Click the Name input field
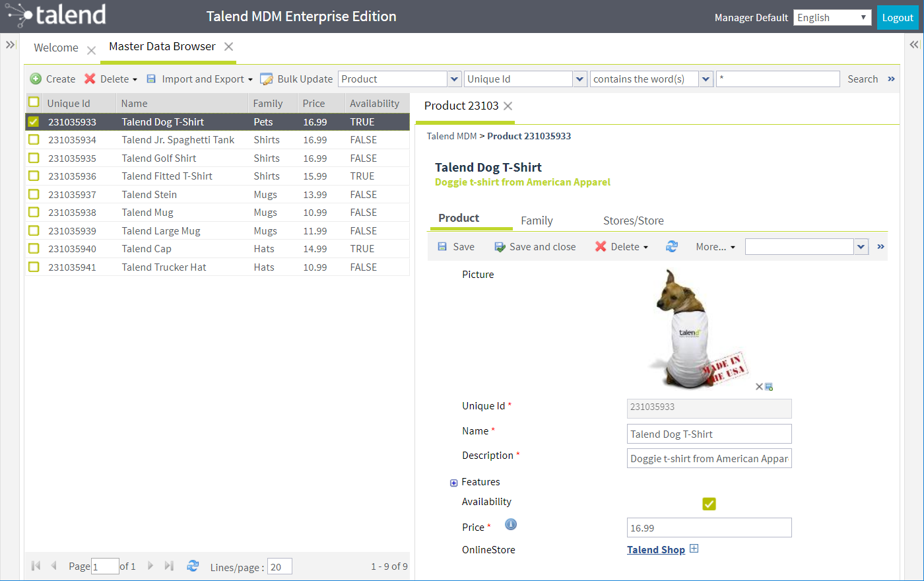The image size is (924, 581). click(x=709, y=434)
